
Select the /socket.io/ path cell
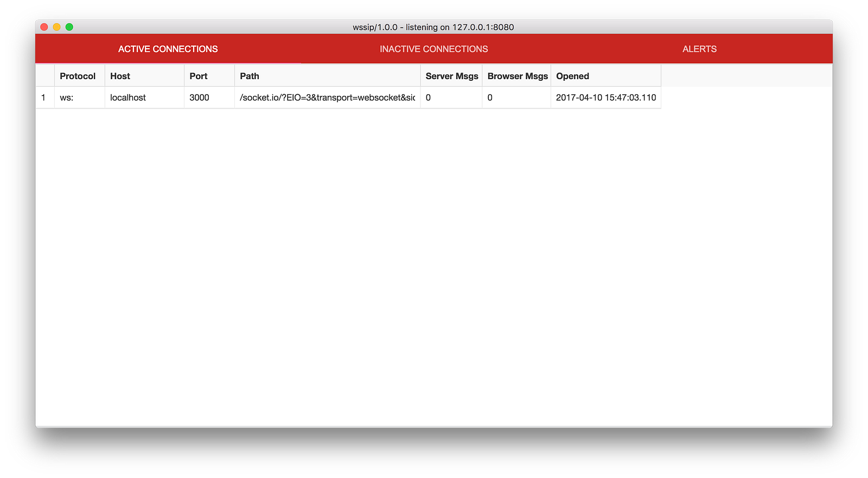pyautogui.click(x=328, y=98)
